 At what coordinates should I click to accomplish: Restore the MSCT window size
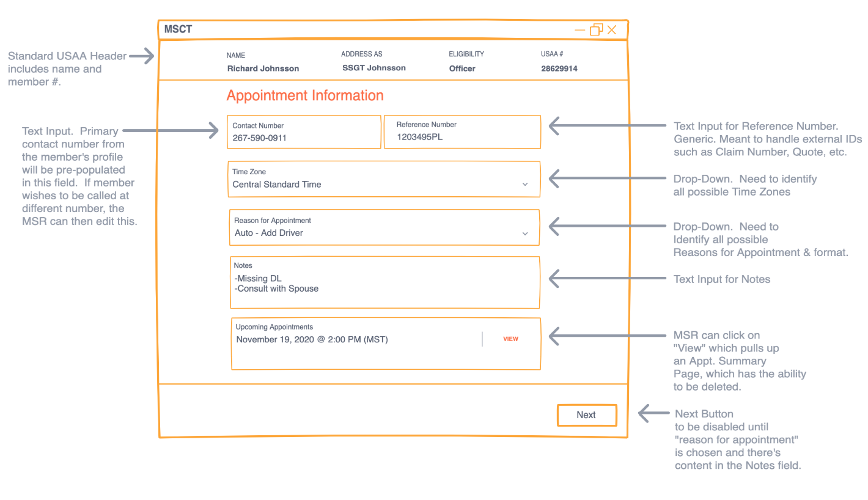(596, 29)
